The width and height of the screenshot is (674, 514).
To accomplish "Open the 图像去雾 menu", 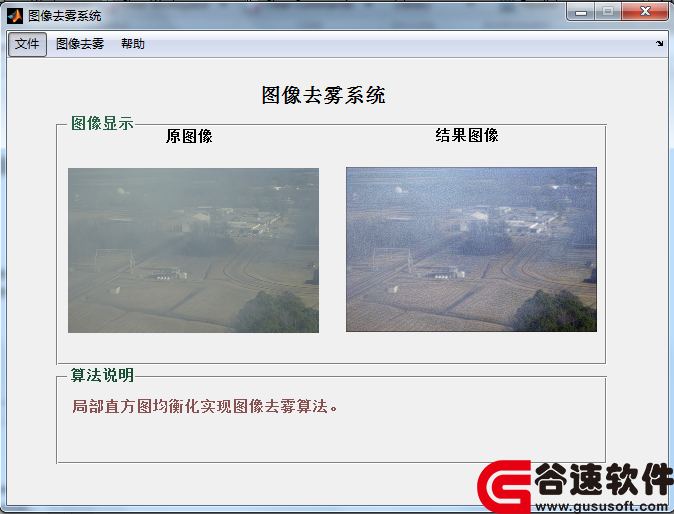I will pos(80,44).
